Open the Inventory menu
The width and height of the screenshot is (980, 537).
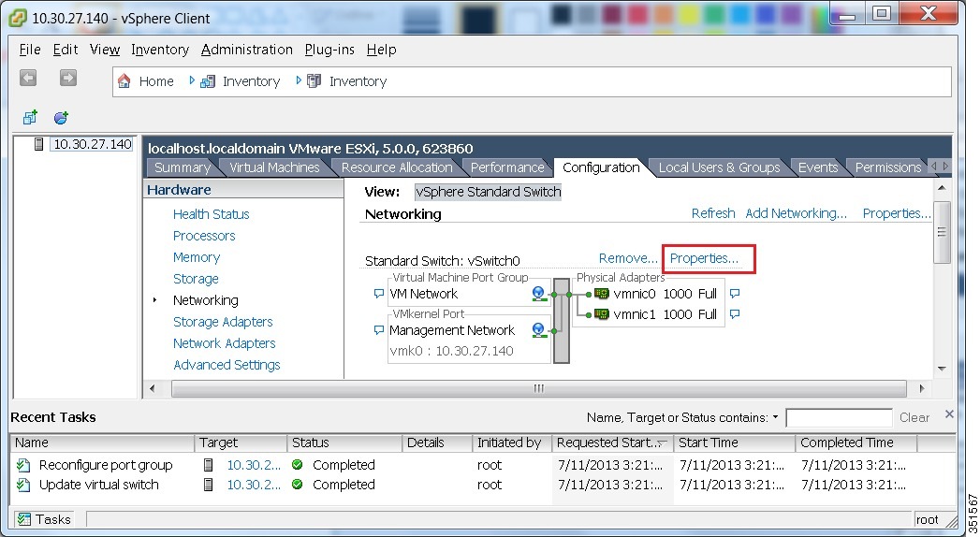(160, 50)
